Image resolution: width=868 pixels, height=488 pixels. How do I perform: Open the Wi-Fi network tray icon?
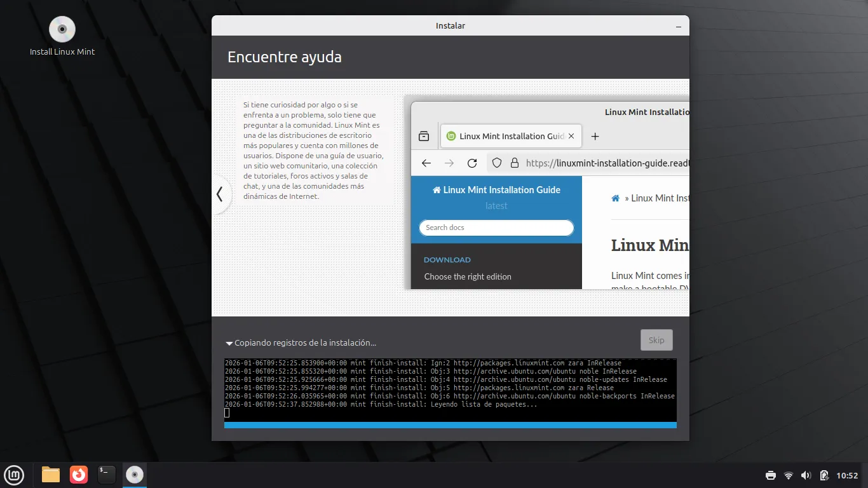point(789,475)
